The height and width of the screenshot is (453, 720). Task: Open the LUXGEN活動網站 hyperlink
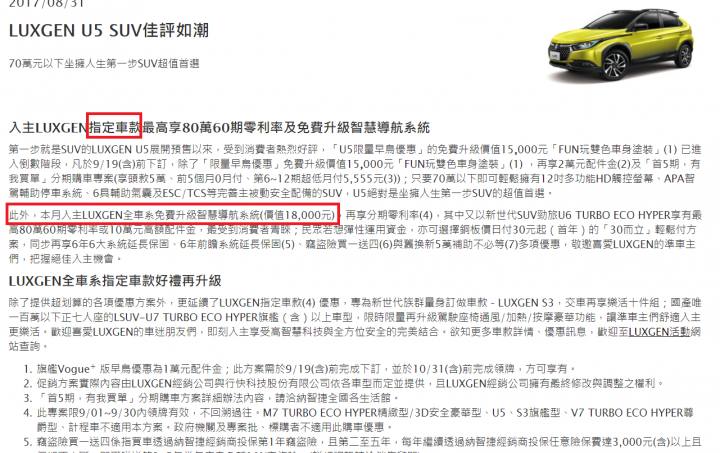(x=664, y=332)
